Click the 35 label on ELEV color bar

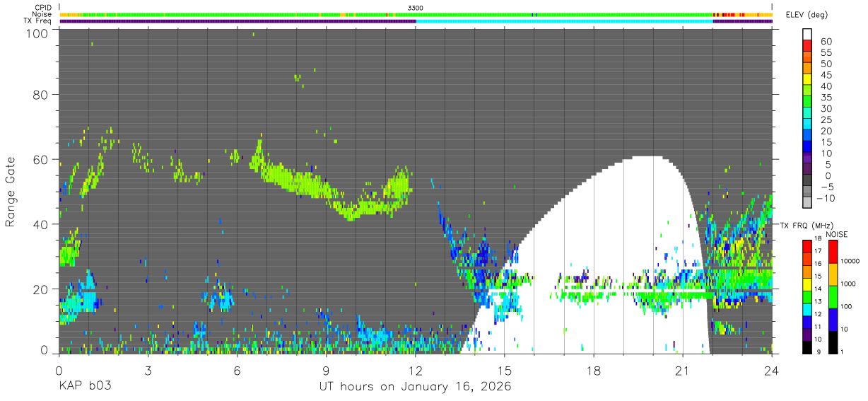(x=826, y=98)
